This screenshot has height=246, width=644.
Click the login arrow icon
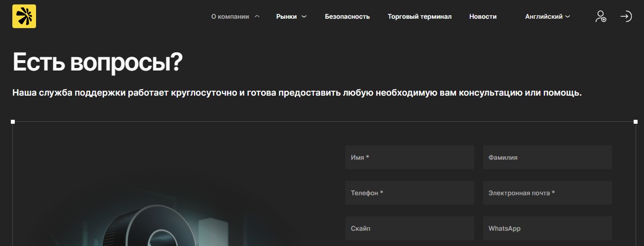click(x=626, y=16)
